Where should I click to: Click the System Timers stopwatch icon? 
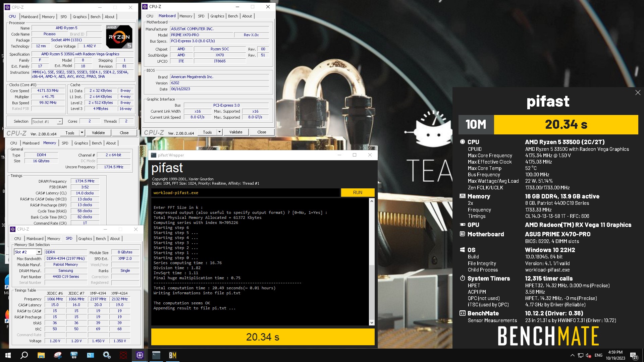463,278
